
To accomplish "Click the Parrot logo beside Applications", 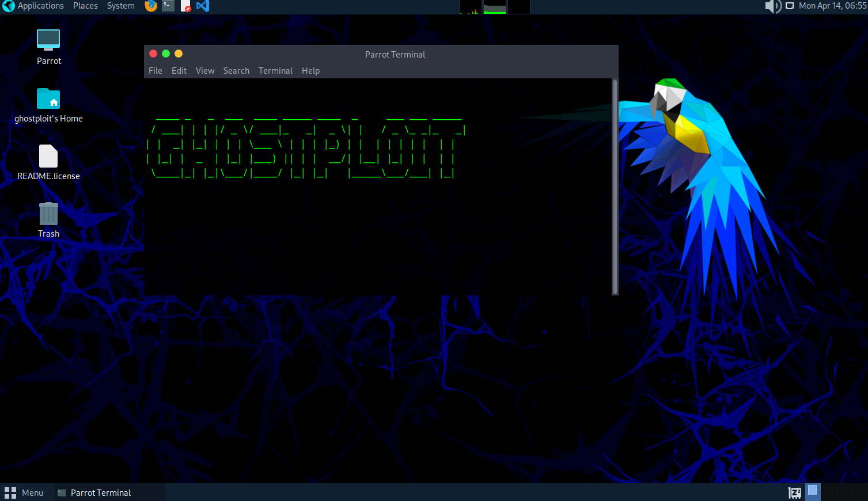I will (x=9, y=6).
